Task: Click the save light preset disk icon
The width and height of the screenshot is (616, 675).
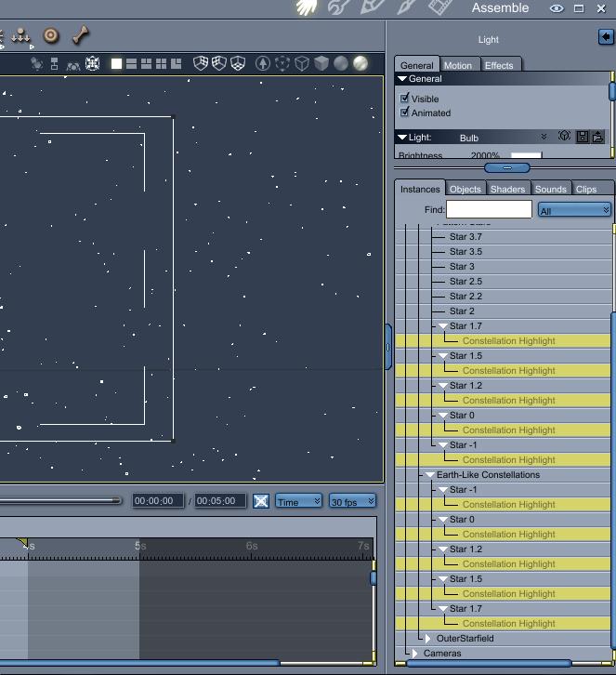Action: point(583,137)
